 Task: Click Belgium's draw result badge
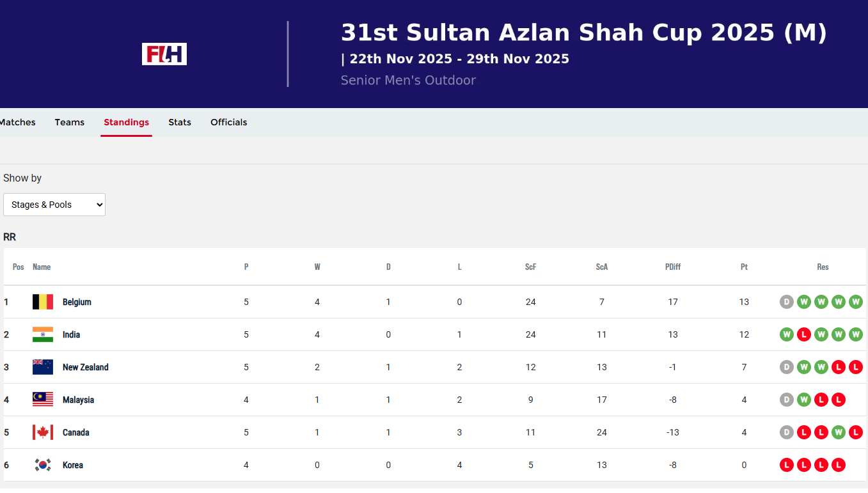coord(787,302)
